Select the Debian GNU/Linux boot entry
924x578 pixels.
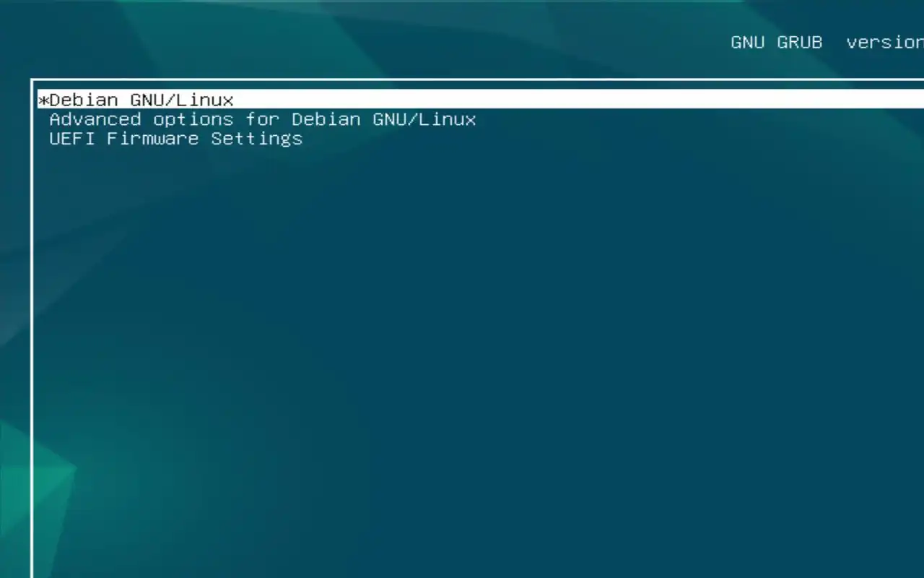click(481, 100)
